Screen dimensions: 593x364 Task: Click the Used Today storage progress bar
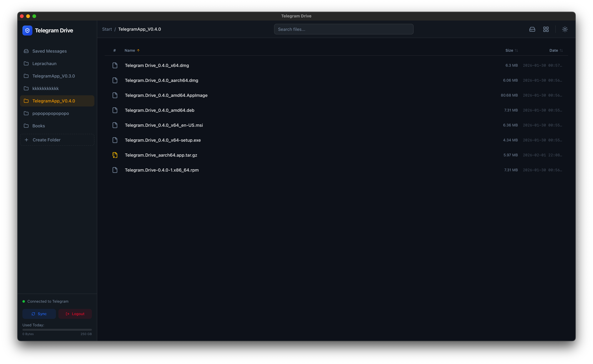click(57, 330)
